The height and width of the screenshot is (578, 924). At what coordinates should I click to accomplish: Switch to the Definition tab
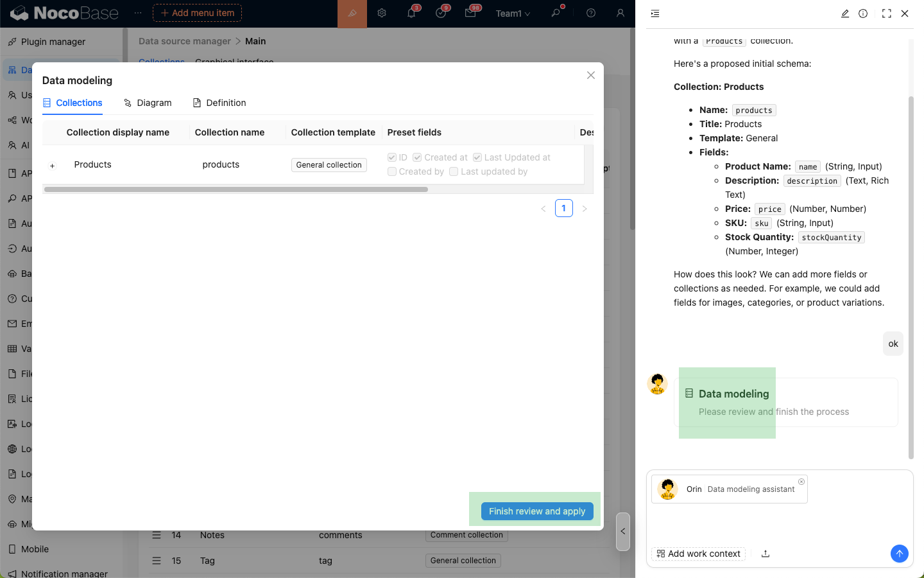click(219, 103)
